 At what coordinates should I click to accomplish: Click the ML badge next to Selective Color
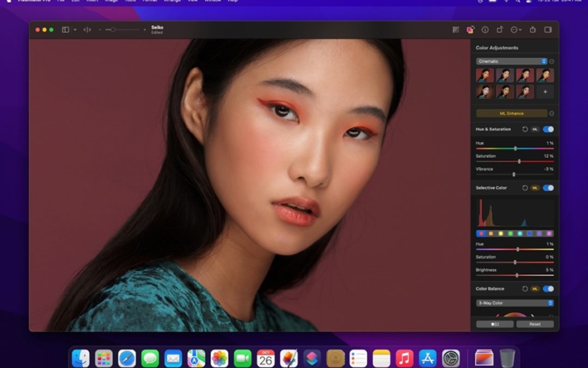535,188
